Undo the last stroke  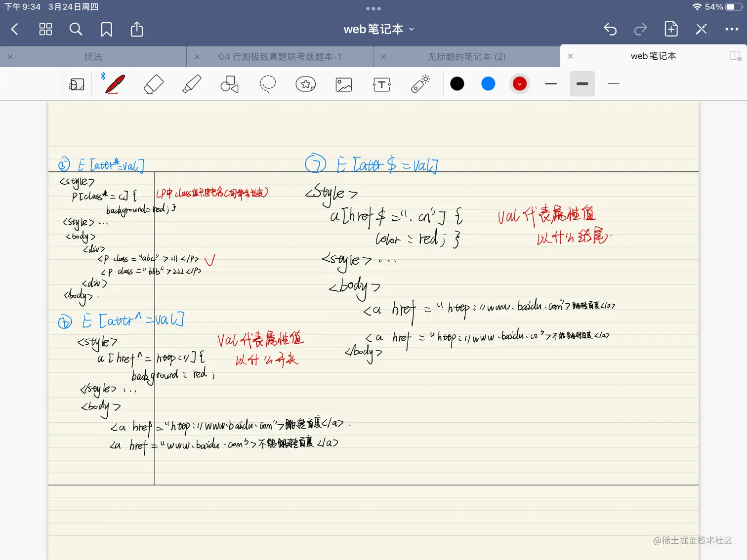tap(610, 30)
